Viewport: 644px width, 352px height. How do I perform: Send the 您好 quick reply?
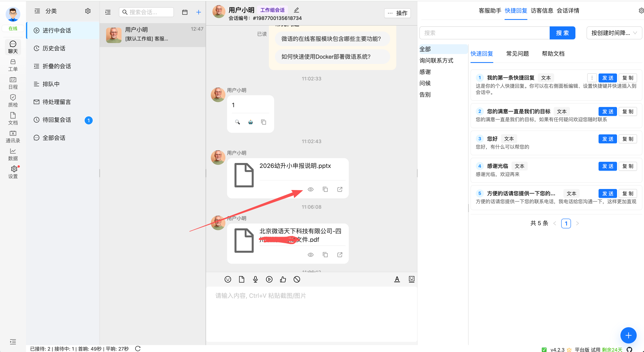(x=607, y=139)
